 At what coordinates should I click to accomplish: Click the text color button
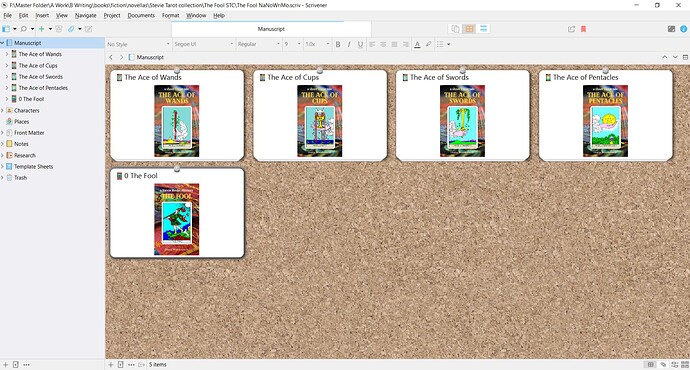417,44
